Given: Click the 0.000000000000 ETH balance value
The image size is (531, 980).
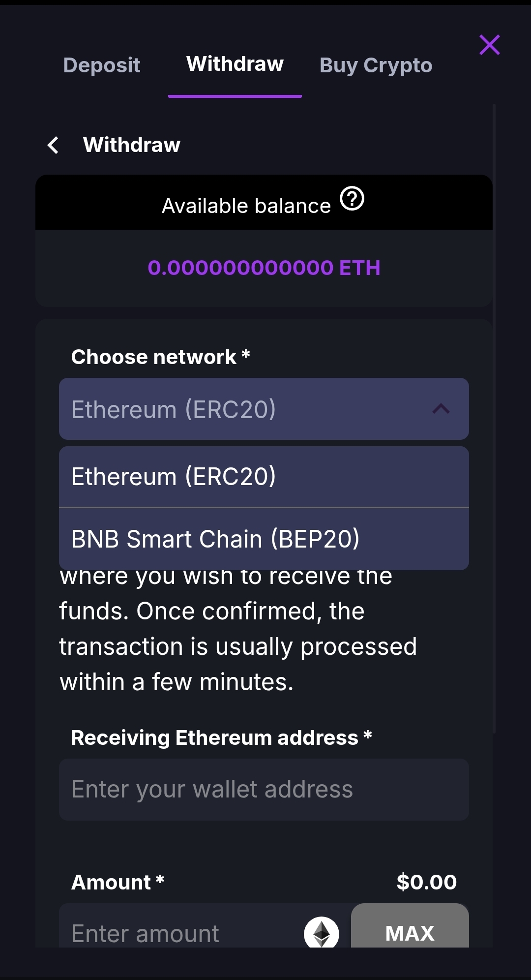Looking at the screenshot, I should pyautogui.click(x=264, y=268).
